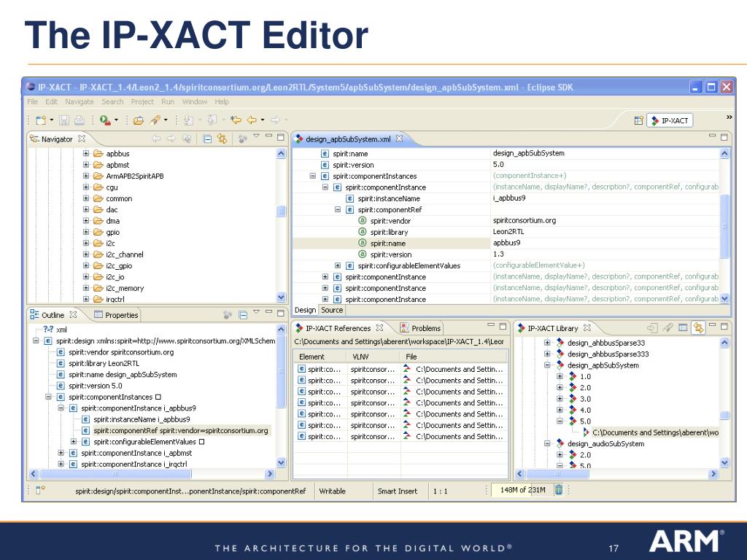Click the Search flashlight icon in toolbar
Viewport: 747px width, 560px height.
[155, 120]
